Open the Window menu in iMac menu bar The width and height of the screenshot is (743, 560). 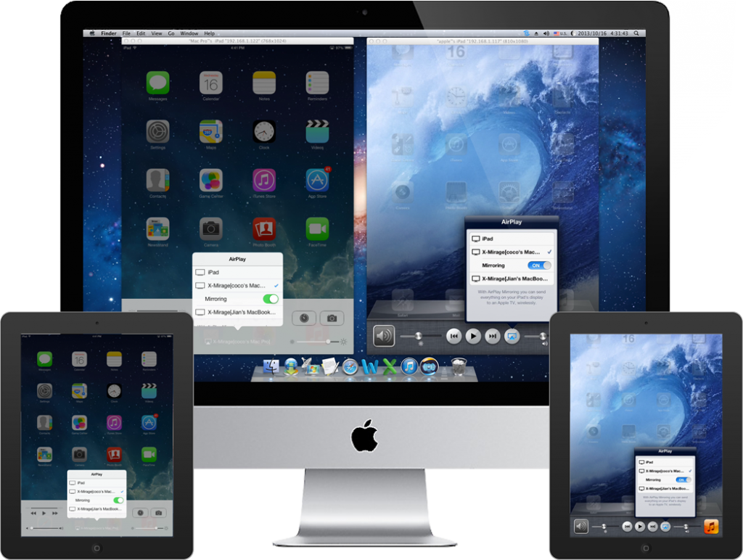point(189,33)
